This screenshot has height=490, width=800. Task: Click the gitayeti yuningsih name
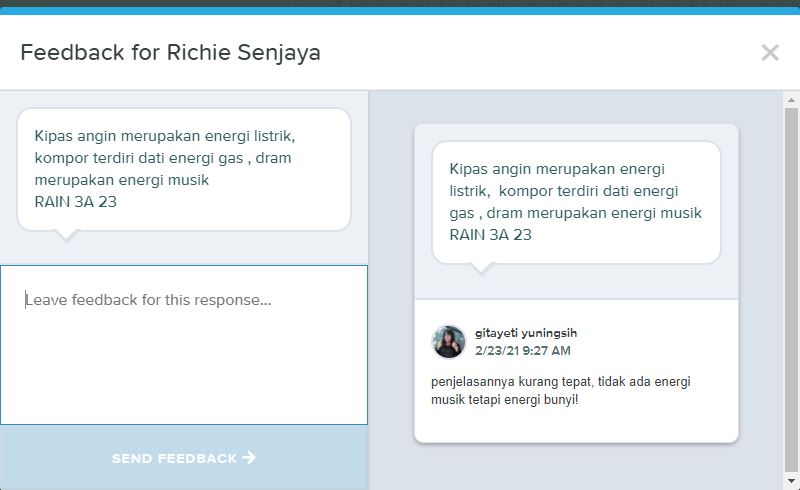pos(526,333)
